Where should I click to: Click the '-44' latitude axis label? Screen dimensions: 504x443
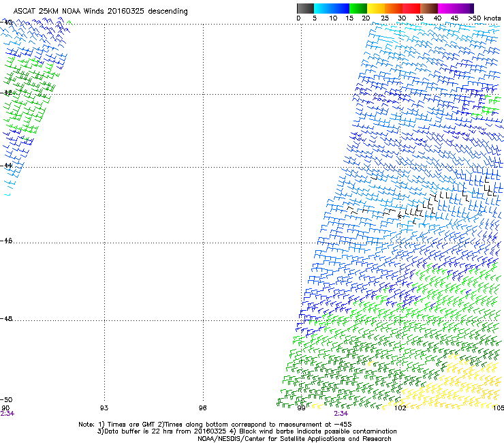click(x=6, y=166)
